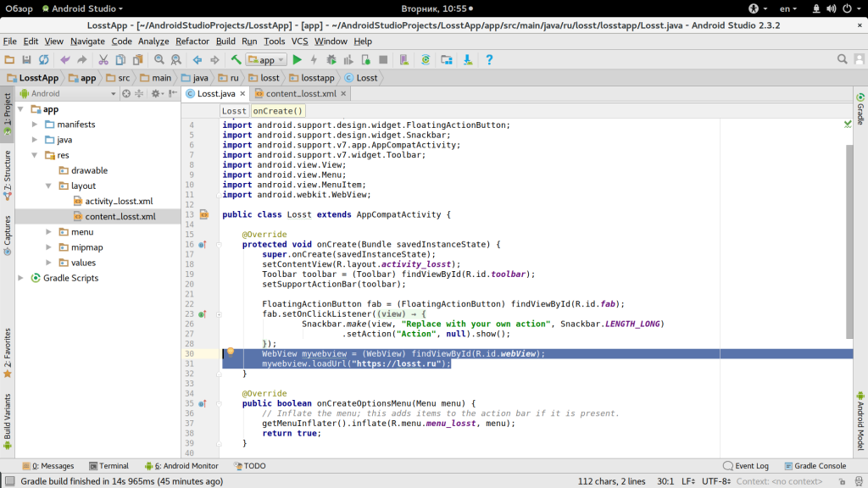Click the intention lightbulb at line 30
The width and height of the screenshot is (868, 488).
[x=229, y=352]
